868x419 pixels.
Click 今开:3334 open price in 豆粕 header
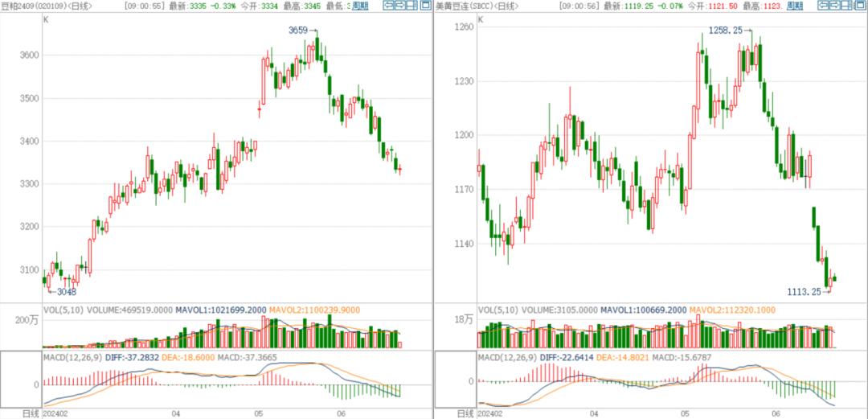click(x=260, y=6)
